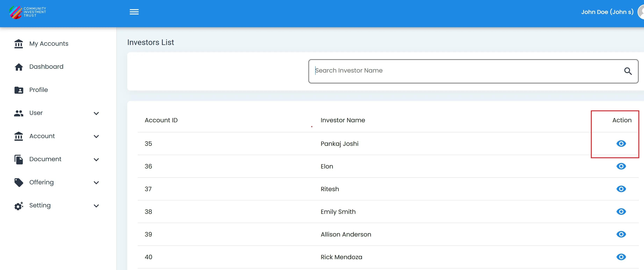Click the search magnifier icon
Screen dimensions: 644x270
pos(628,71)
